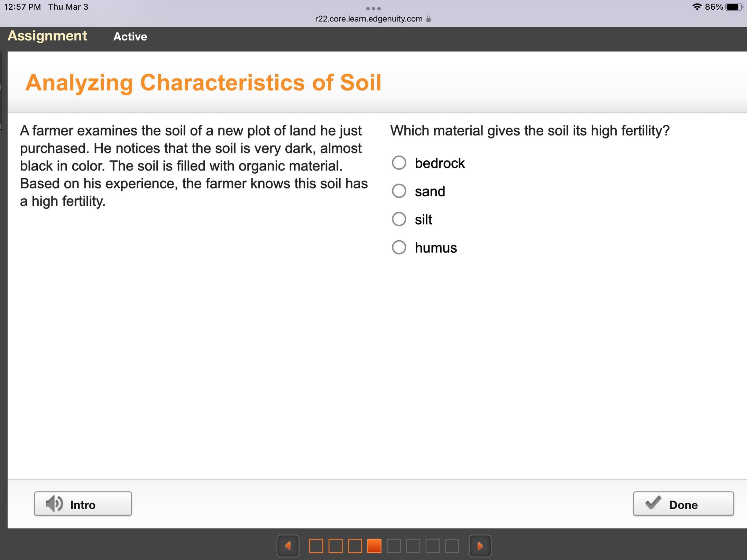Open the second question square
747x560 pixels.
point(335,546)
